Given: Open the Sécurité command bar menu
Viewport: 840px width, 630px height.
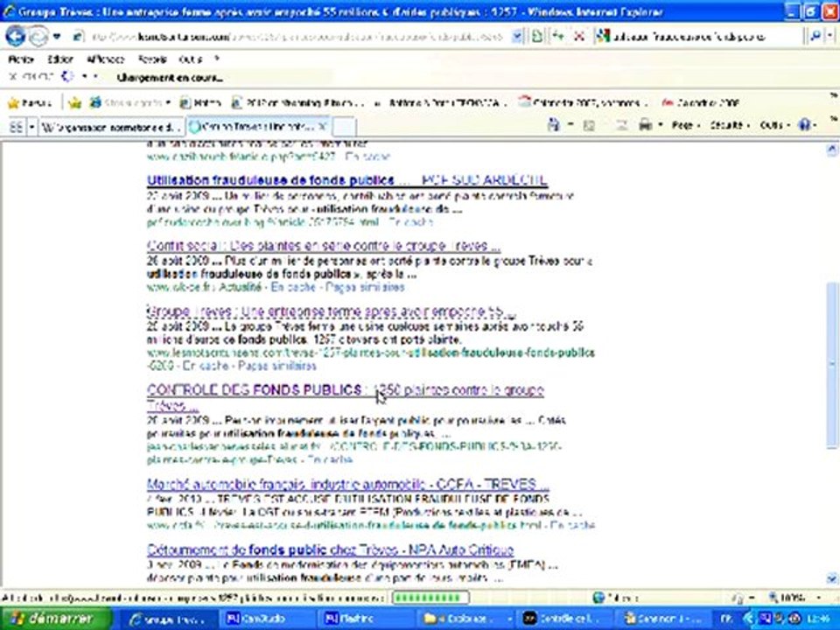Looking at the screenshot, I should coord(729,125).
